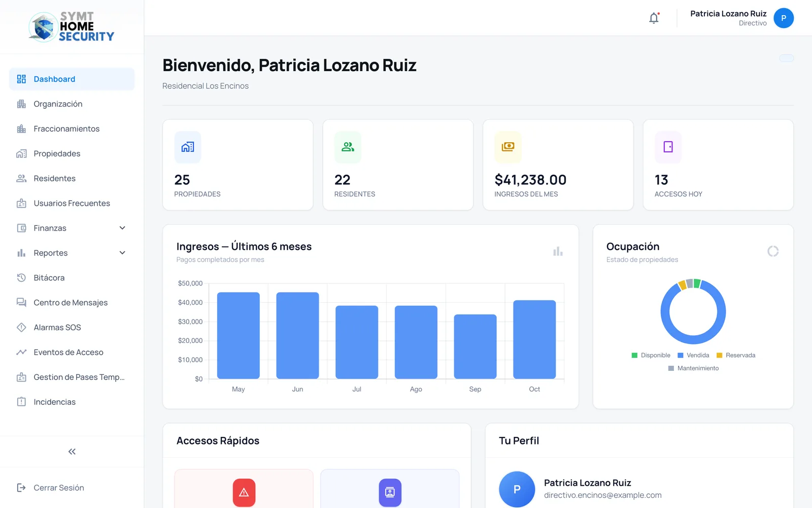The height and width of the screenshot is (508, 812).
Task: Open the notifications bell
Action: point(654,18)
